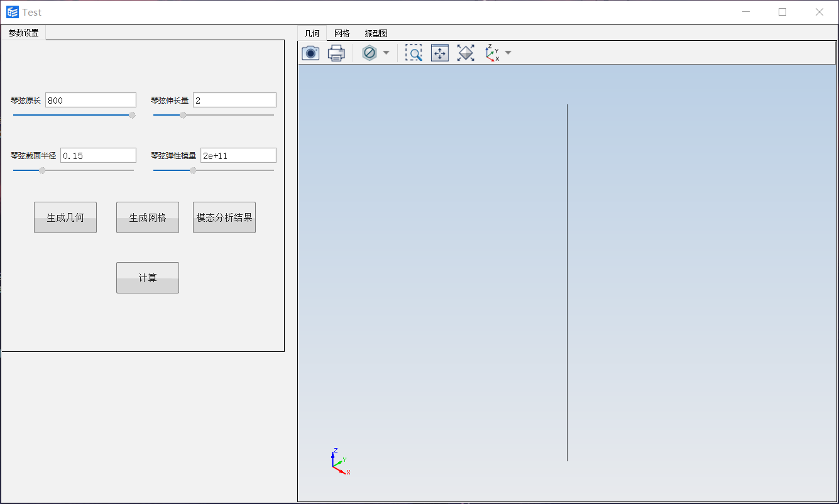Click the 琴弦原长 input field showing 800
The image size is (839, 504).
click(x=90, y=100)
